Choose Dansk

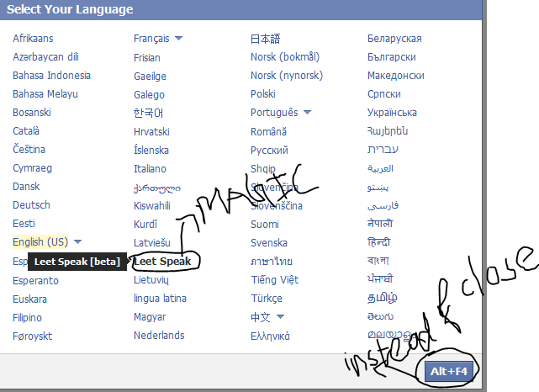tap(26, 187)
